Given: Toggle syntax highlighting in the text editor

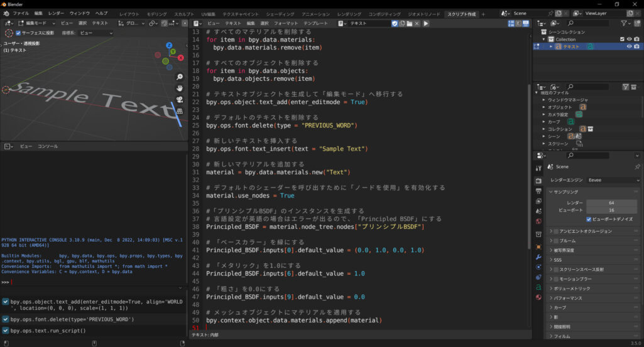Looking at the screenshot, I should 526,23.
